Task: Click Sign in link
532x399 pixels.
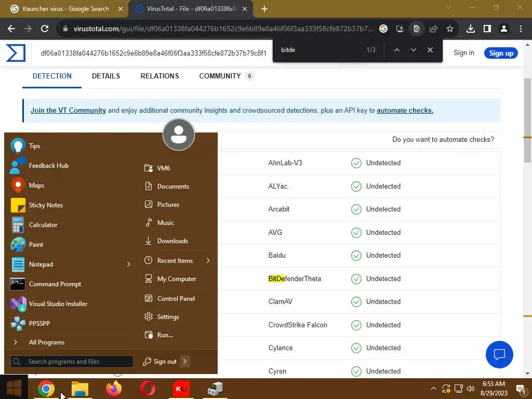Action: tap(464, 53)
